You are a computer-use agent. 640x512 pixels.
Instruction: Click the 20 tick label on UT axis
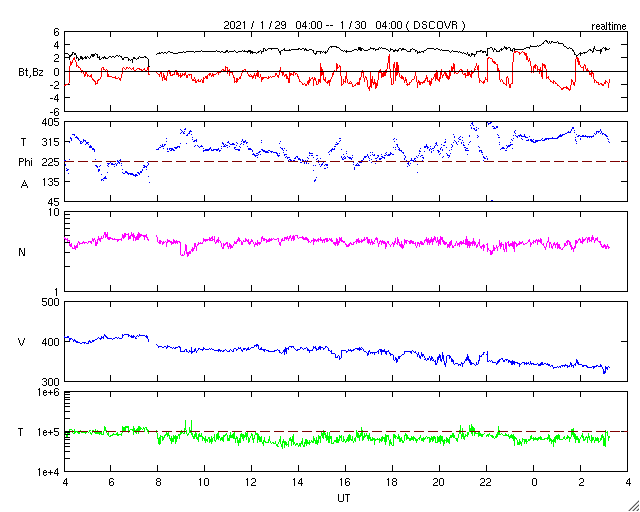click(x=439, y=482)
